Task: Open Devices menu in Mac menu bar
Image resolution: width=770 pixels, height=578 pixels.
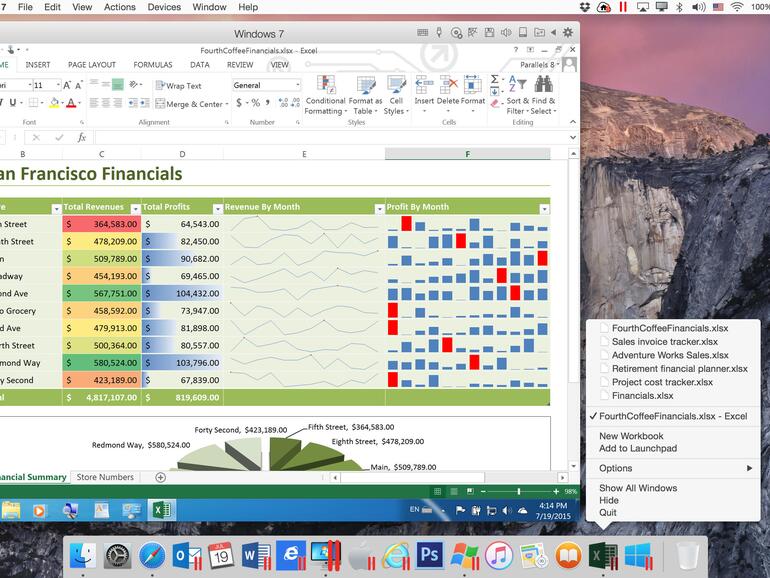Action: (x=164, y=7)
